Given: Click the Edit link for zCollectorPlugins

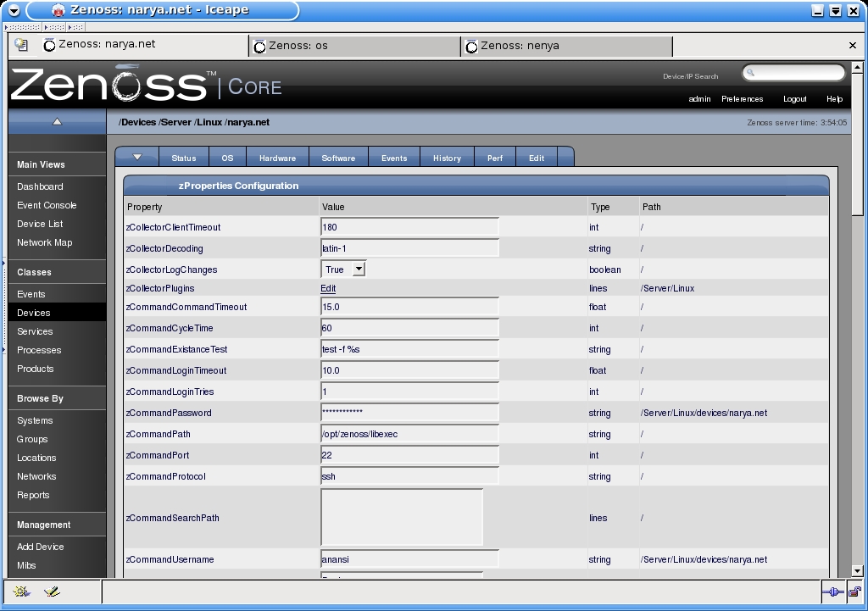Looking at the screenshot, I should 328,288.
